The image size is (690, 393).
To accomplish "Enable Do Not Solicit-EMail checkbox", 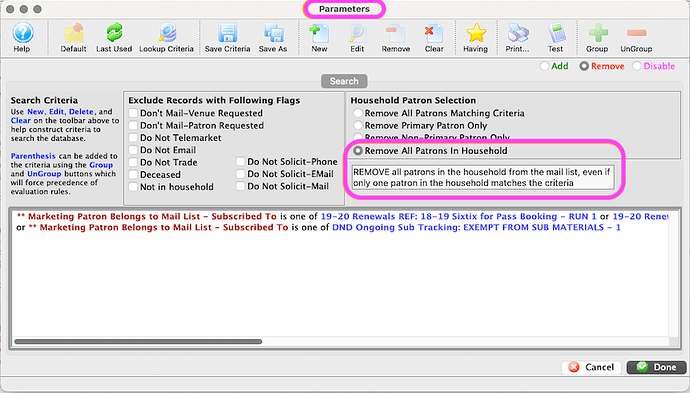I will click(240, 174).
